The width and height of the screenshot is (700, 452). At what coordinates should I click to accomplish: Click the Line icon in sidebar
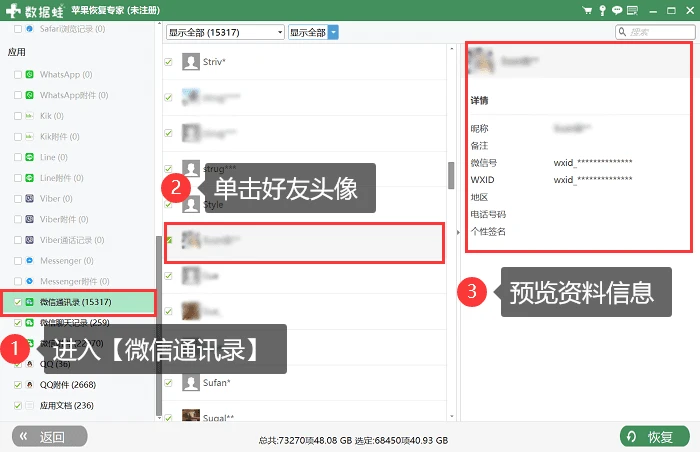click(x=29, y=157)
